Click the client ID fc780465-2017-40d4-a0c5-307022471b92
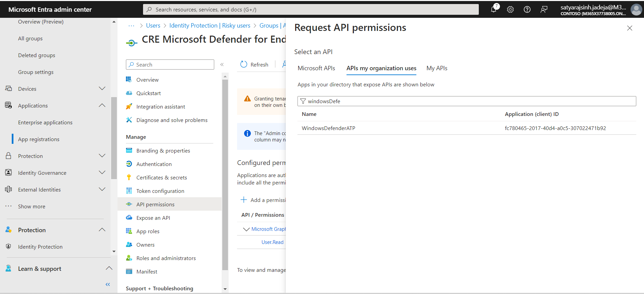This screenshot has width=644, height=294. [x=555, y=128]
